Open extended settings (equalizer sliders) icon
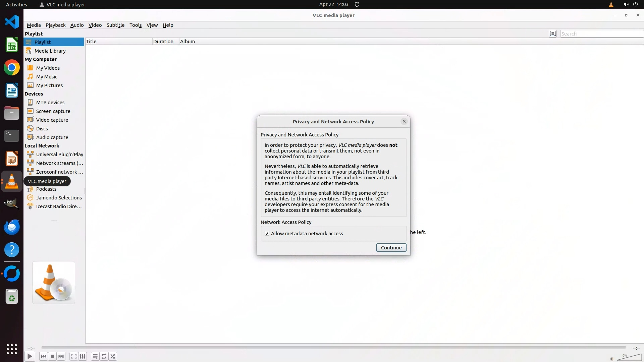The height and width of the screenshot is (362, 644). (x=83, y=356)
